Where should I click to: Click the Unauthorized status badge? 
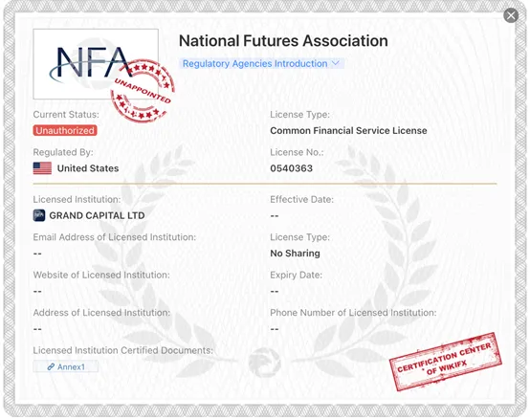[65, 130]
